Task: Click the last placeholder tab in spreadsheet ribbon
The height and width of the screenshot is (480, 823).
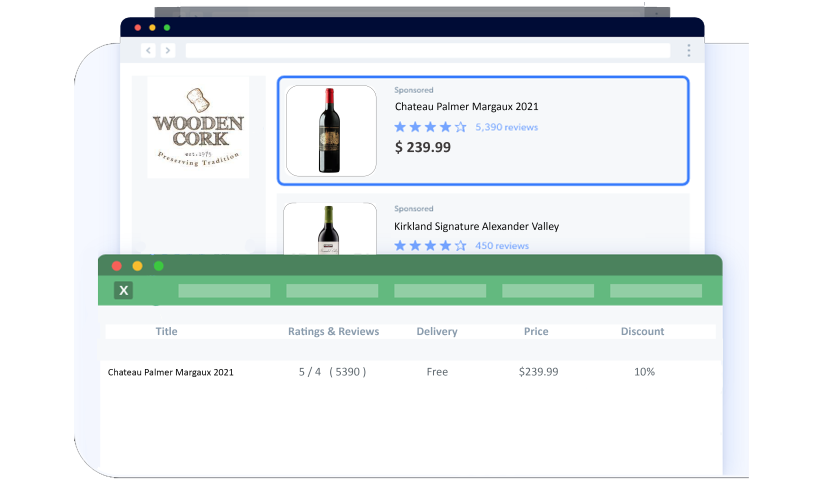Action: coord(656,291)
